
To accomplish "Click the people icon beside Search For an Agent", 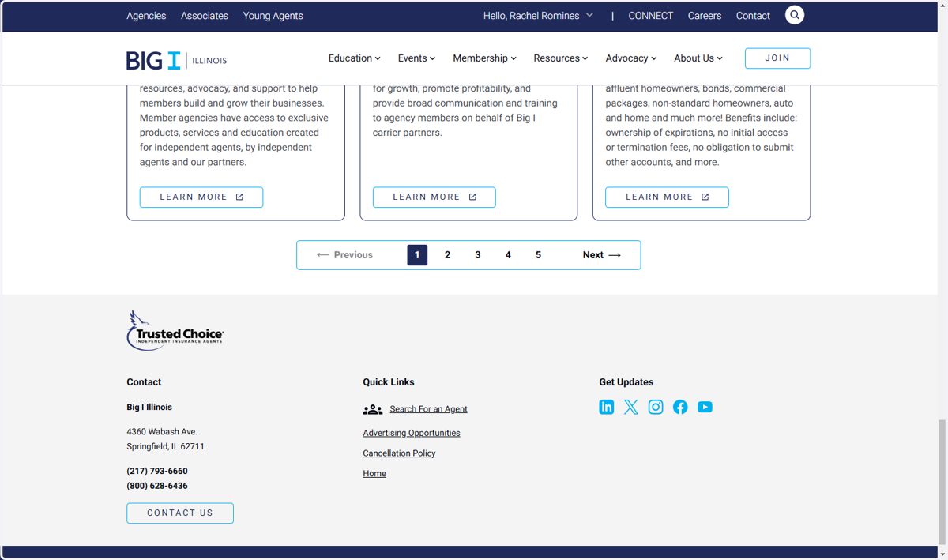I will click(x=373, y=409).
